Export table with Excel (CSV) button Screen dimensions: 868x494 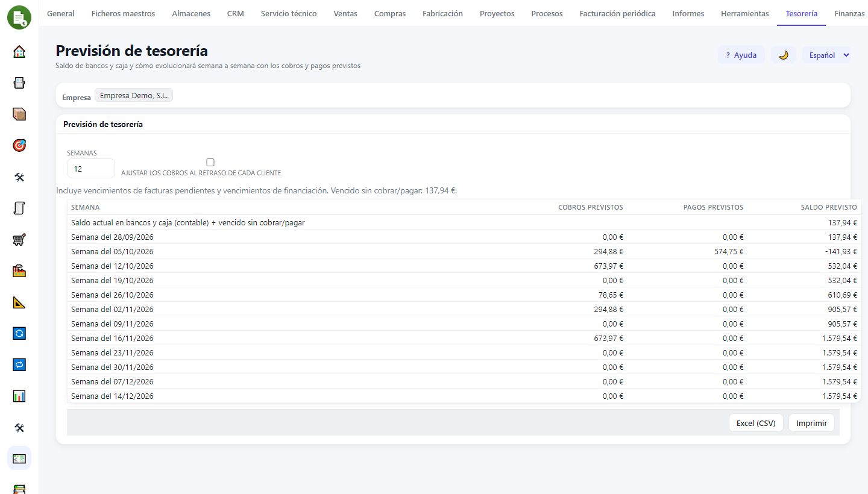756,423
